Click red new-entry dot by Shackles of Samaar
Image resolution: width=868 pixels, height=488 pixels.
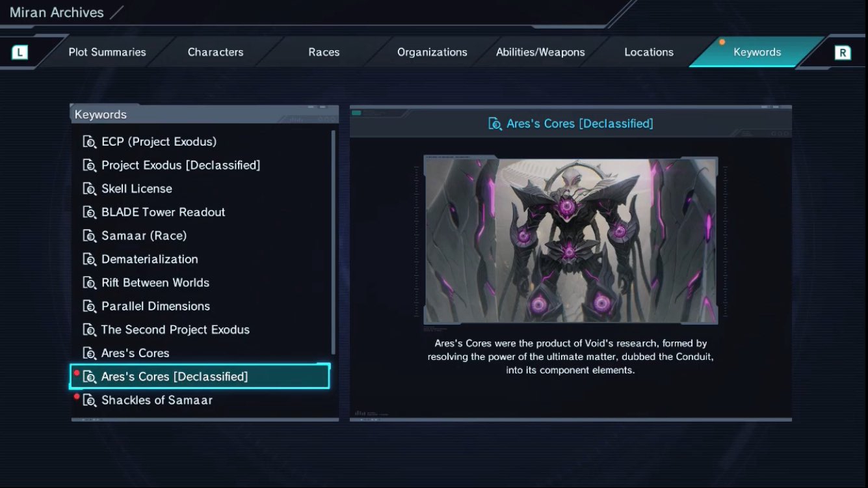coord(77,396)
